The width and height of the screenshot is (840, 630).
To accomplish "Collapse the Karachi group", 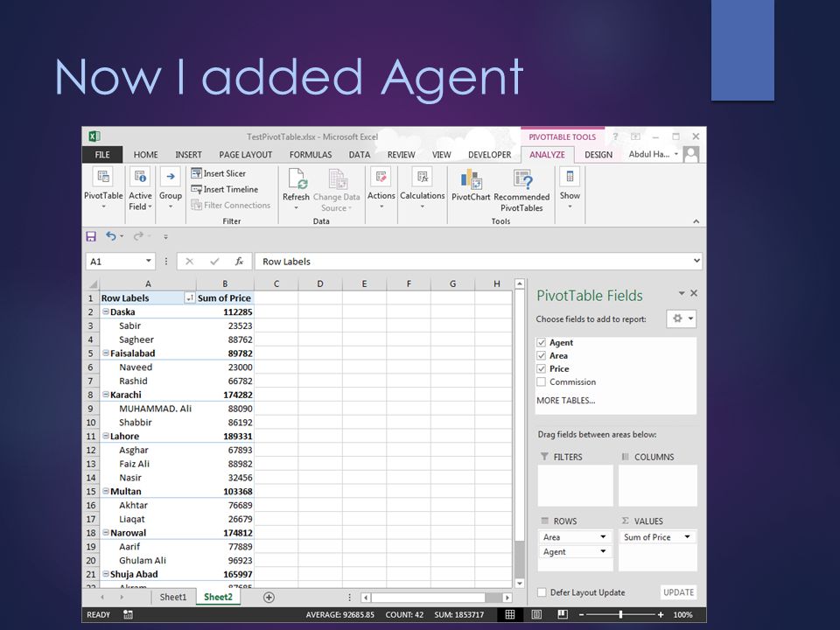I will pos(106,395).
